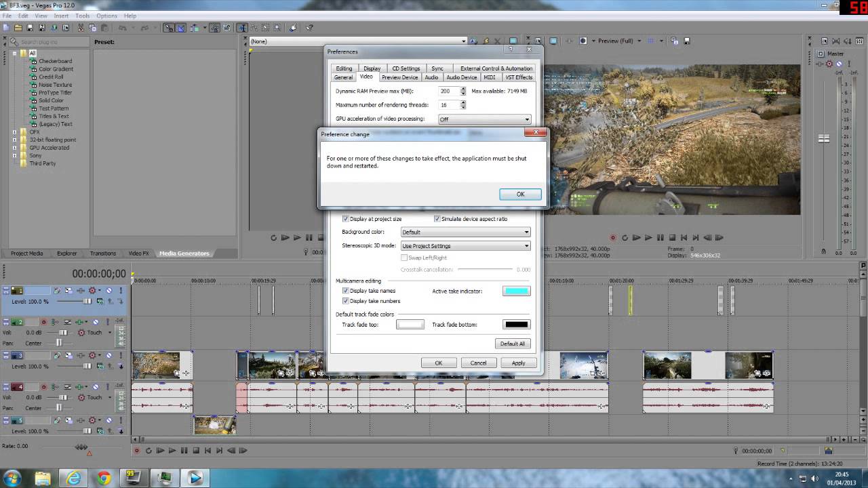Viewport: 868px width, 488px height.
Task: Click the Default All button
Action: pyautogui.click(x=512, y=344)
